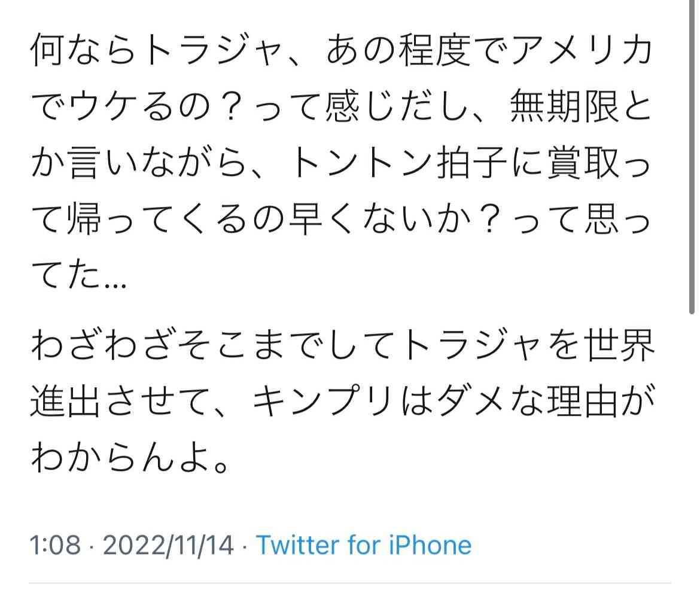Click the word 無期限 in the tweet

[564, 107]
